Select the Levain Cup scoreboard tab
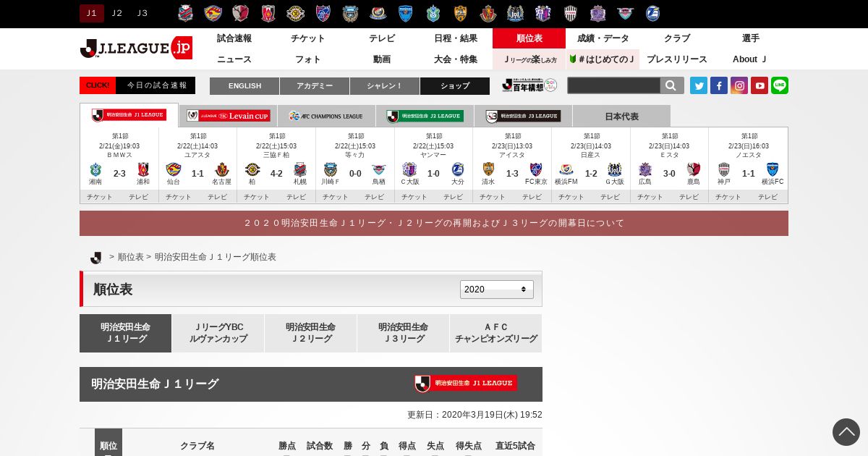The width and height of the screenshot is (868, 456). (x=228, y=116)
